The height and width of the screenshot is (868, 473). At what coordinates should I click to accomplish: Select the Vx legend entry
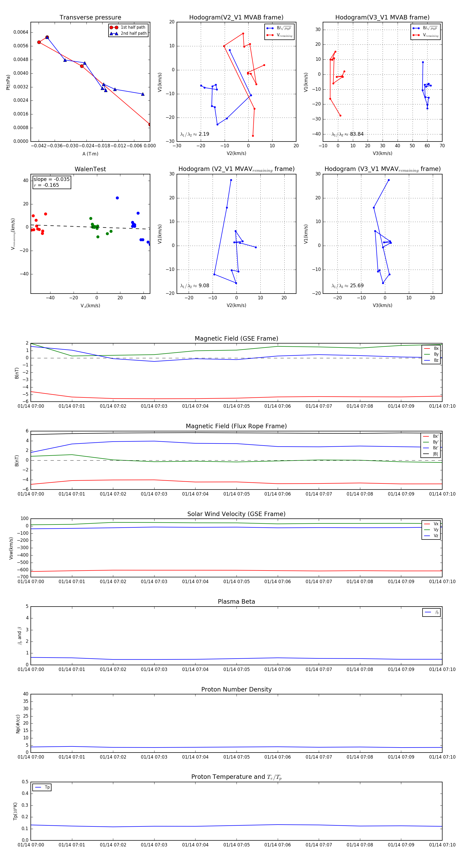[x=431, y=524]
